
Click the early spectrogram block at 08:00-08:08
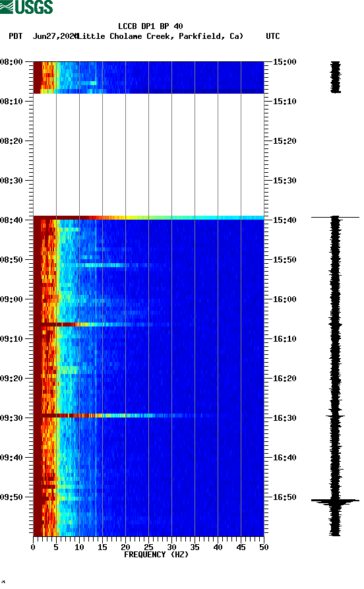149,77
